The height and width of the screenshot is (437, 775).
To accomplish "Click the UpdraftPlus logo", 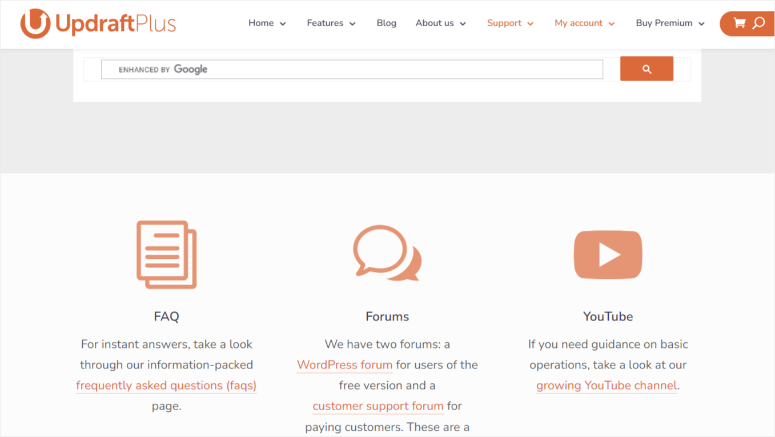I will point(98,23).
